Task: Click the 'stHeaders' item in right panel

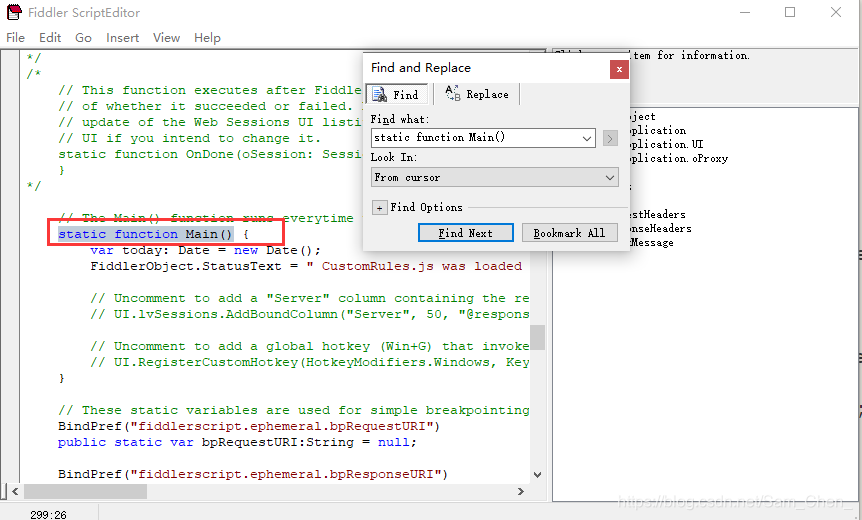Action: click(x=658, y=214)
